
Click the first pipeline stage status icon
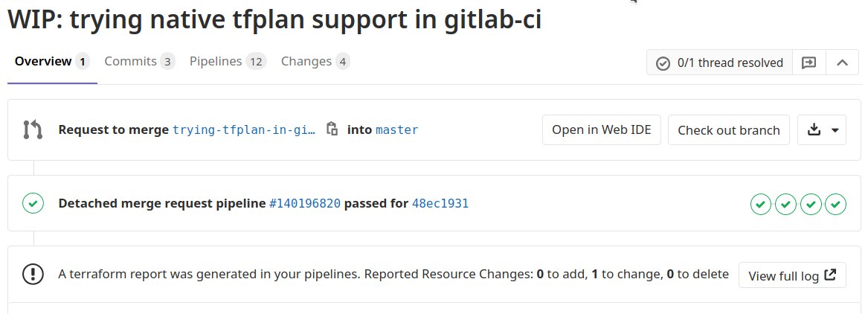(x=761, y=205)
